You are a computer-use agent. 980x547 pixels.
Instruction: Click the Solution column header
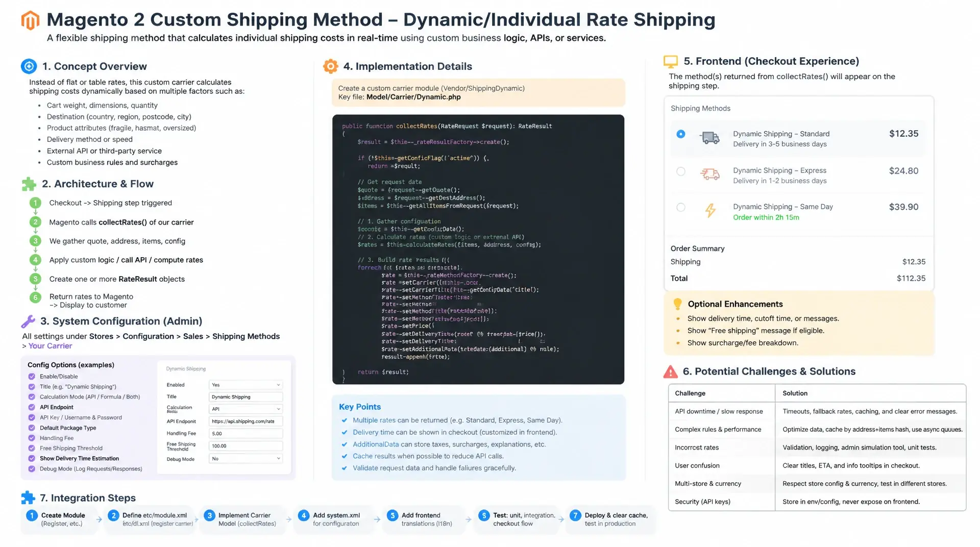[x=795, y=393]
